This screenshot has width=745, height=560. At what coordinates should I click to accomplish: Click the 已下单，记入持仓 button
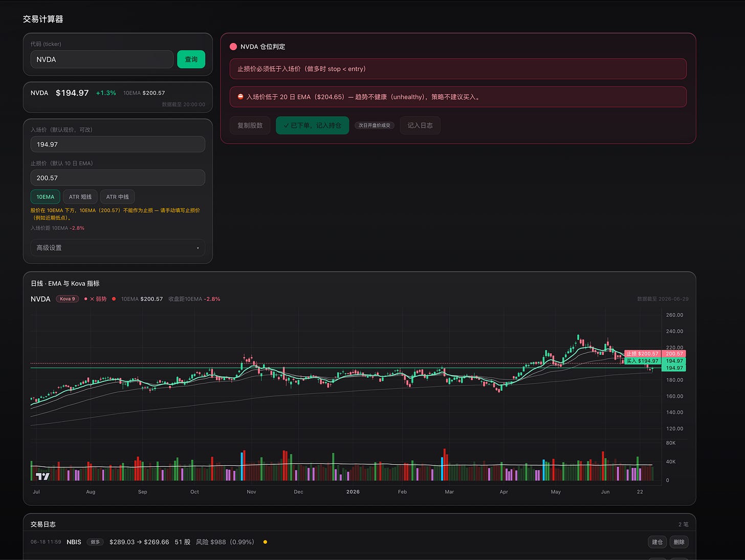312,125
